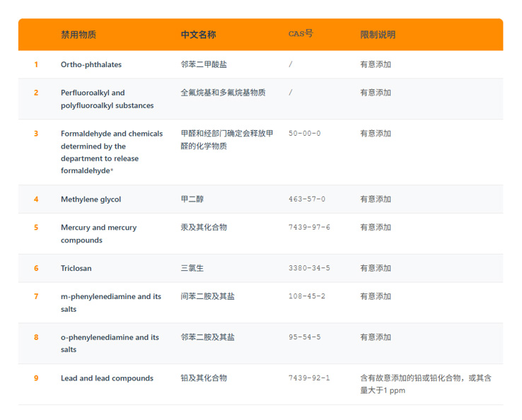
Task: Select the Ortho-phthalates cell
Action: (91, 64)
